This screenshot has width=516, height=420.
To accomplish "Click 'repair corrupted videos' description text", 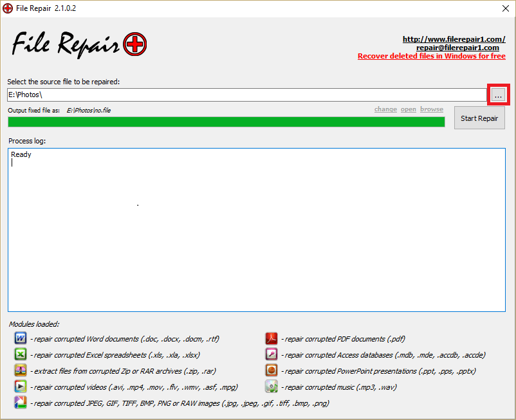I will click(134, 387).
